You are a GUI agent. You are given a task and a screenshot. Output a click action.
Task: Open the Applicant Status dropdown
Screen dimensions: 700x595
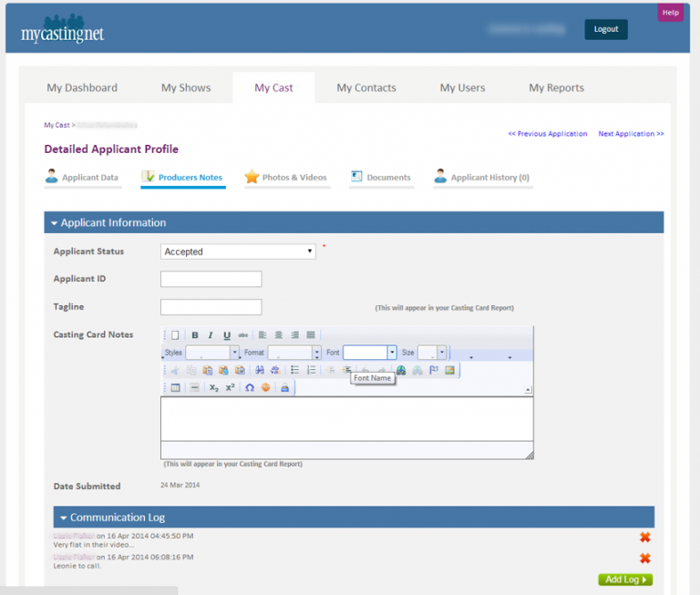(238, 251)
